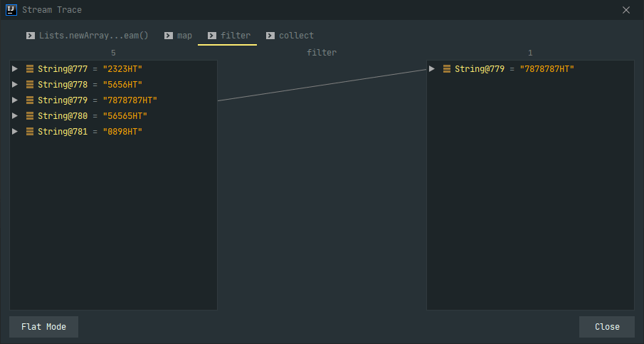The image size is (644, 344).
Task: Click the object icon beside String@777
Action: click(x=30, y=69)
